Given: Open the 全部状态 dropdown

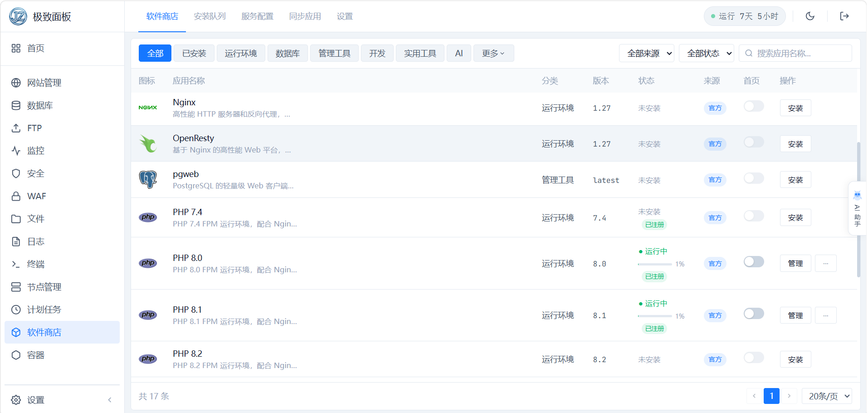Looking at the screenshot, I should pyautogui.click(x=706, y=54).
